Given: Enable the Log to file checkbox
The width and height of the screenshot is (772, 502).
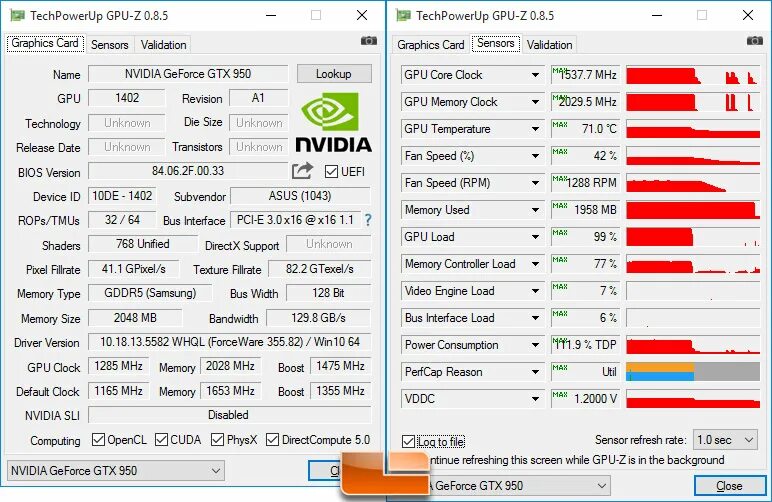Looking at the screenshot, I should click(408, 441).
